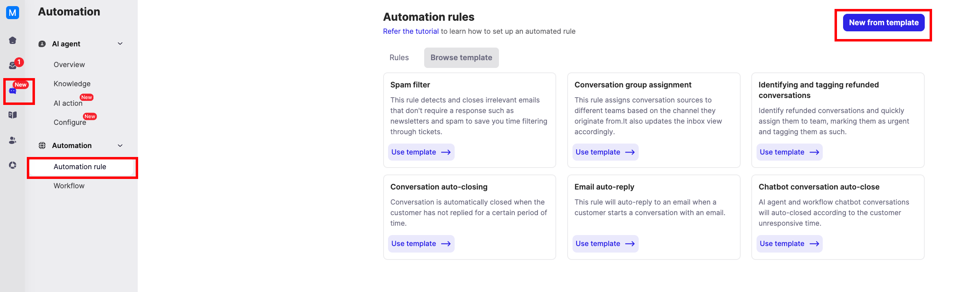This screenshot has width=980, height=292.
Task: Click arrow icon in refunded conversations card
Action: tap(814, 152)
